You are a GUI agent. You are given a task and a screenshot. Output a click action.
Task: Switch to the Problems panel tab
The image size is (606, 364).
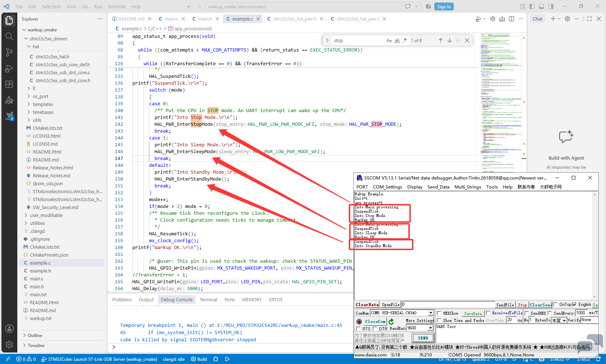pos(122,299)
